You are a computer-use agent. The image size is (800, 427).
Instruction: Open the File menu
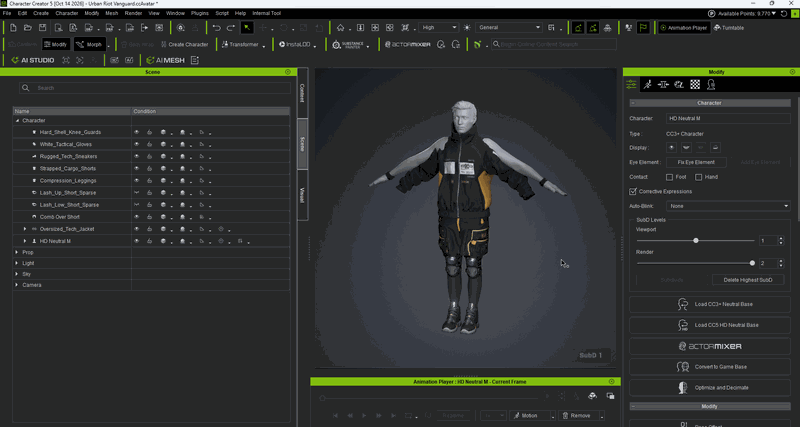pos(7,13)
